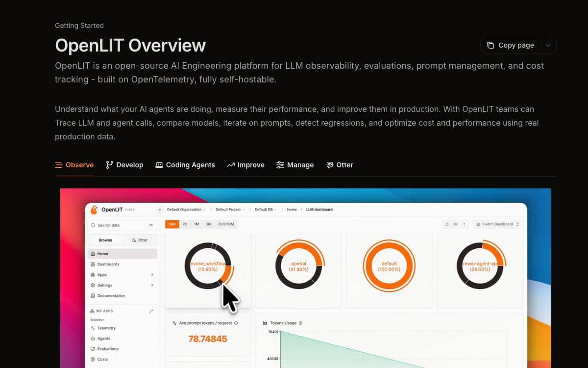This screenshot has height=368, width=588.
Task: Open the Coding Agents tab
Action: (185, 165)
